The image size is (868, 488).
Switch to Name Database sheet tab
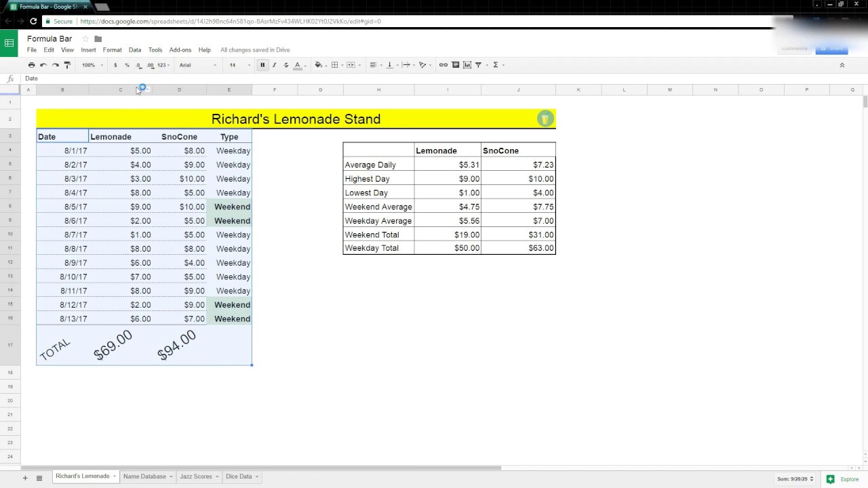[x=148, y=476]
